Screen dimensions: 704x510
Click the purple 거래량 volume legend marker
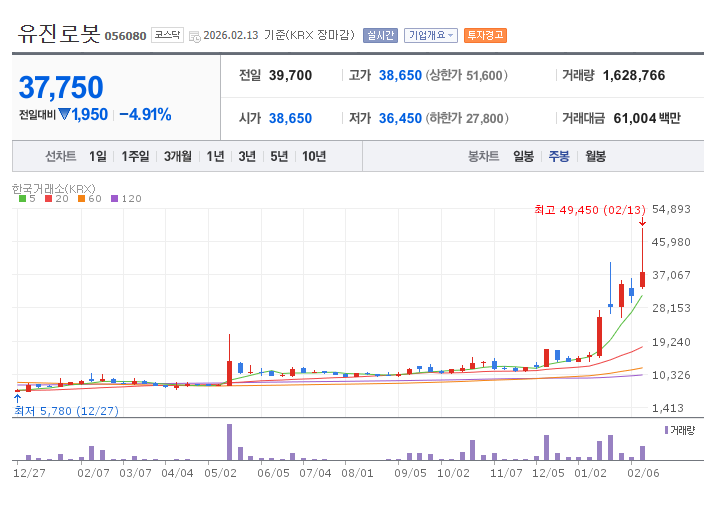[x=666, y=430]
